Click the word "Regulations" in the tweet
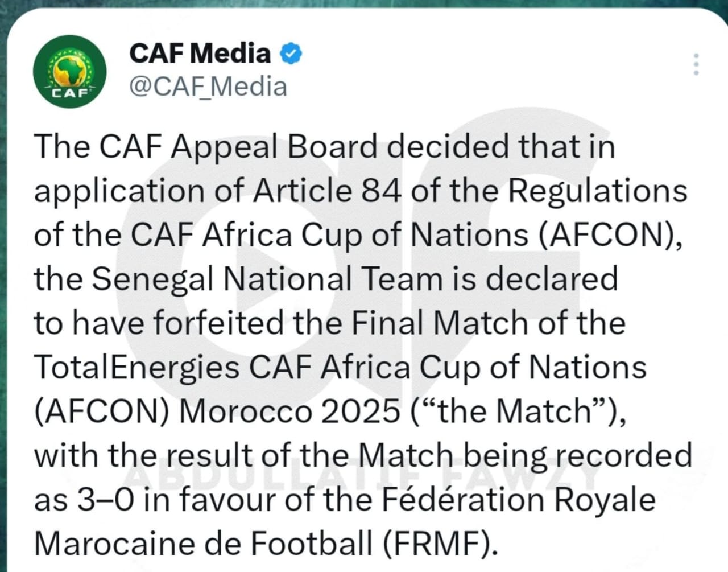Screen dimensions: 728x572 click(x=597, y=191)
